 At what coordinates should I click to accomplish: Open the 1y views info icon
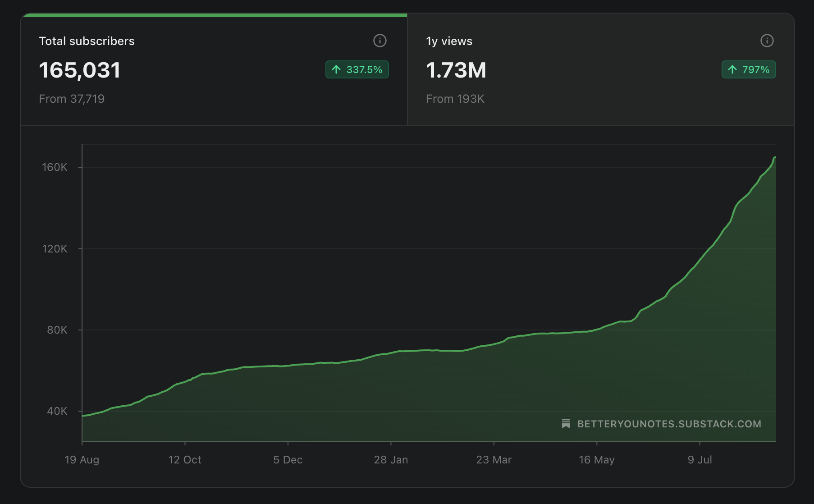[x=767, y=41]
